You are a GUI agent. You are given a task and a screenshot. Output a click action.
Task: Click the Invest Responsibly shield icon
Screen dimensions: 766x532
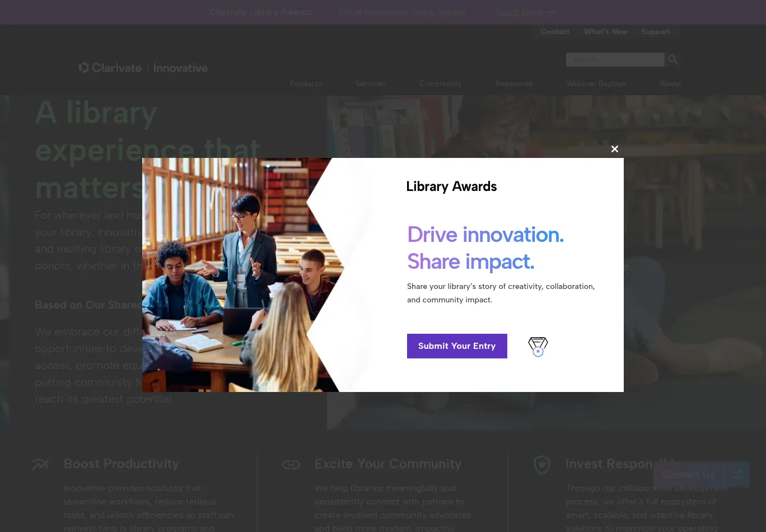pyautogui.click(x=542, y=465)
